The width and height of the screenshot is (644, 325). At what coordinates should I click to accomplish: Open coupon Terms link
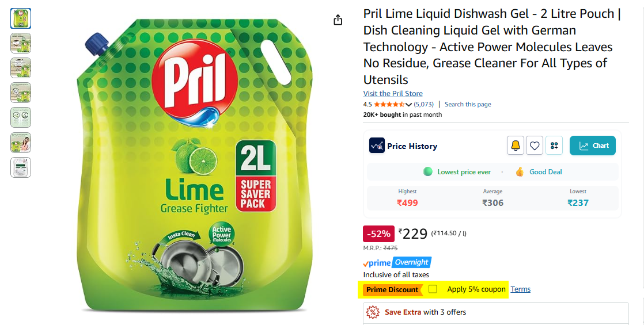[520, 289]
